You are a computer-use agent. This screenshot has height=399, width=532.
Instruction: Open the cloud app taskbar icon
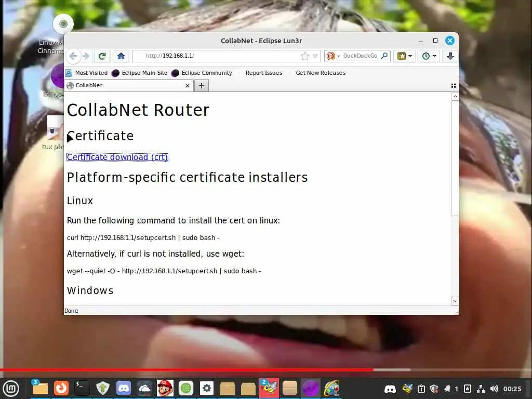[144, 389]
